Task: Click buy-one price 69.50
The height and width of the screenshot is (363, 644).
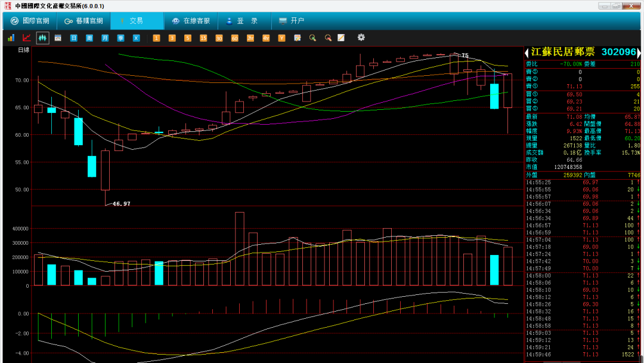Action: (574, 94)
